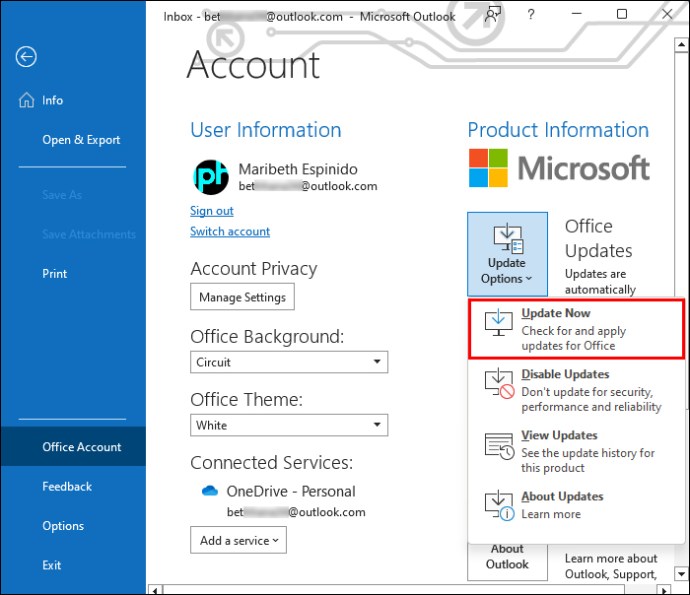Open the Add a service dropdown
Image resolution: width=690 pixels, height=595 pixels.
pos(240,541)
